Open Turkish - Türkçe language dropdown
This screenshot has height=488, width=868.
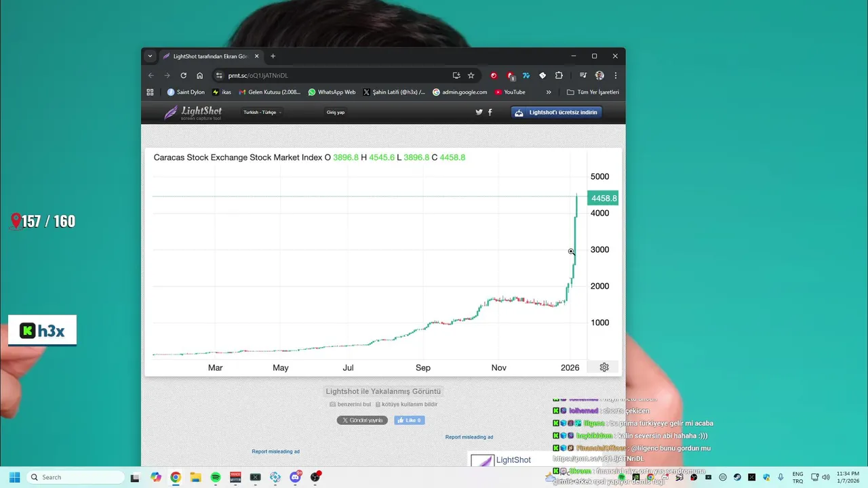(262, 113)
